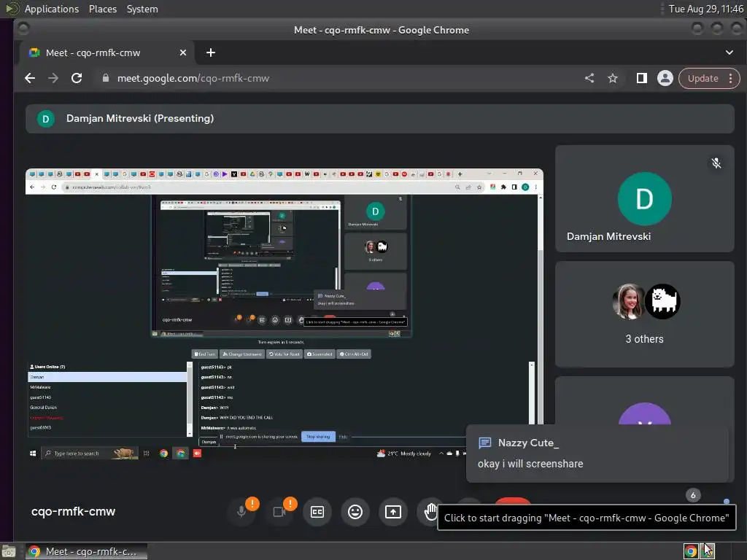The width and height of the screenshot is (747, 560).
Task: Click the green D avatar in presenting banner
Action: tap(46, 119)
